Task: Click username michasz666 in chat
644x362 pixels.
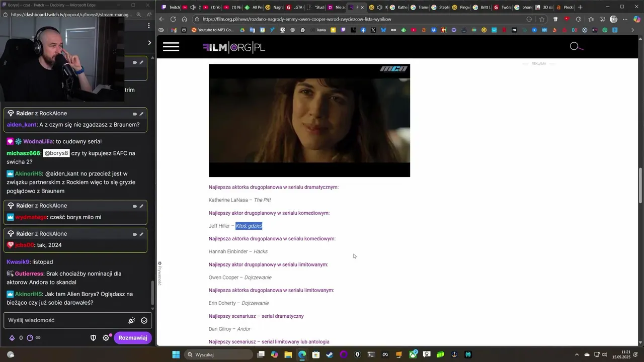Action: click(23, 153)
